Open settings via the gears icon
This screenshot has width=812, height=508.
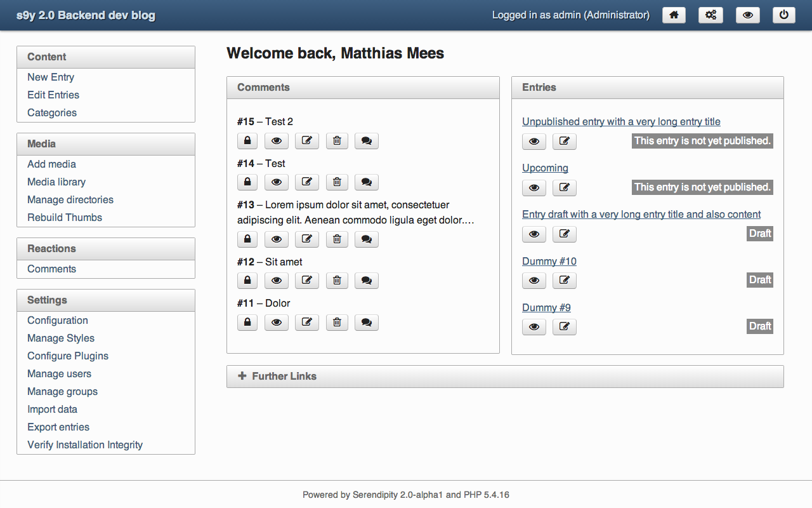(710, 15)
